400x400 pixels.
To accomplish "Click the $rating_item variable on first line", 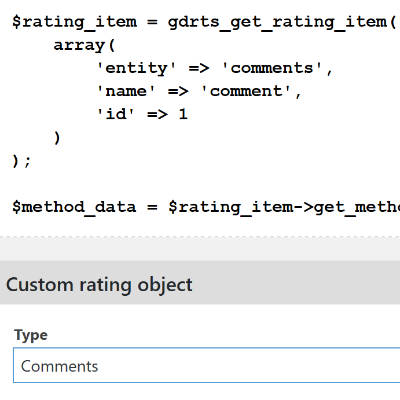I will coord(74,22).
